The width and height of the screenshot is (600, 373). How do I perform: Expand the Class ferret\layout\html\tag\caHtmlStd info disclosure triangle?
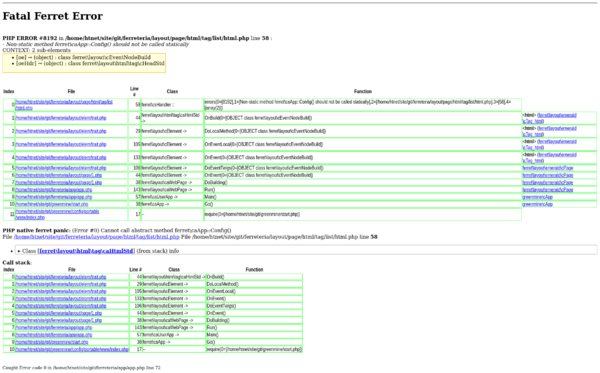19,251
